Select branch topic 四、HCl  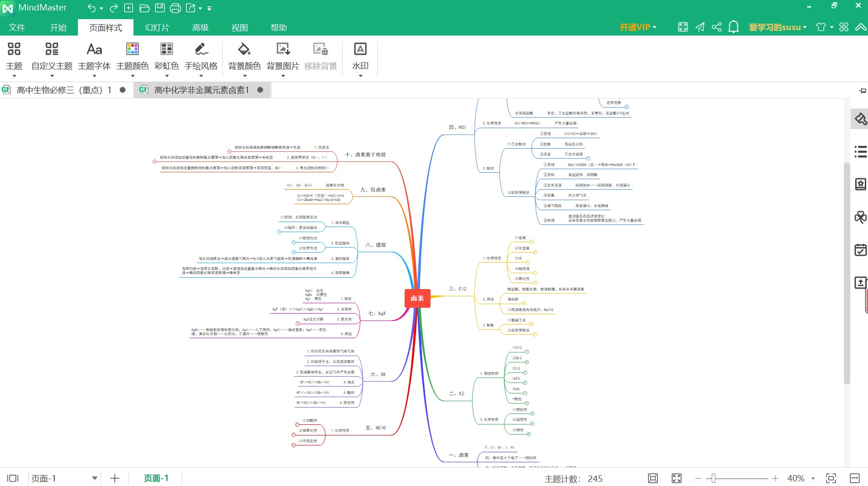pyautogui.click(x=457, y=127)
